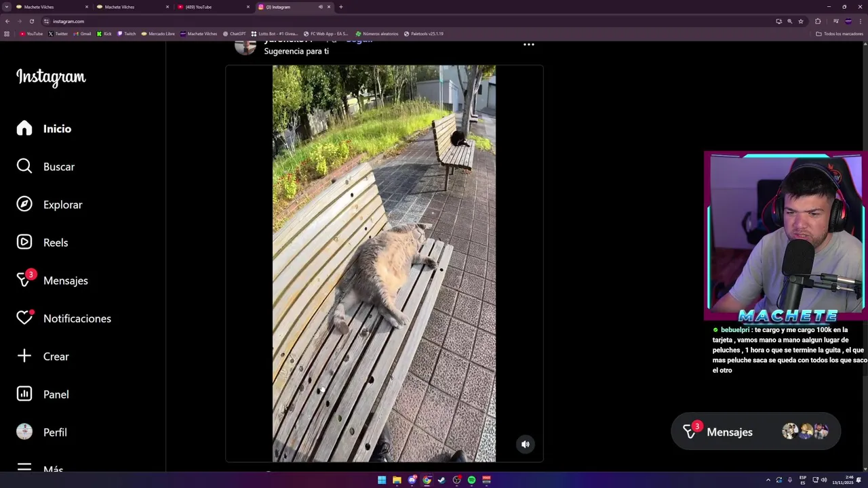The width and height of the screenshot is (868, 488).
Task: Open the clock showing 2:46
Action: 844,480
